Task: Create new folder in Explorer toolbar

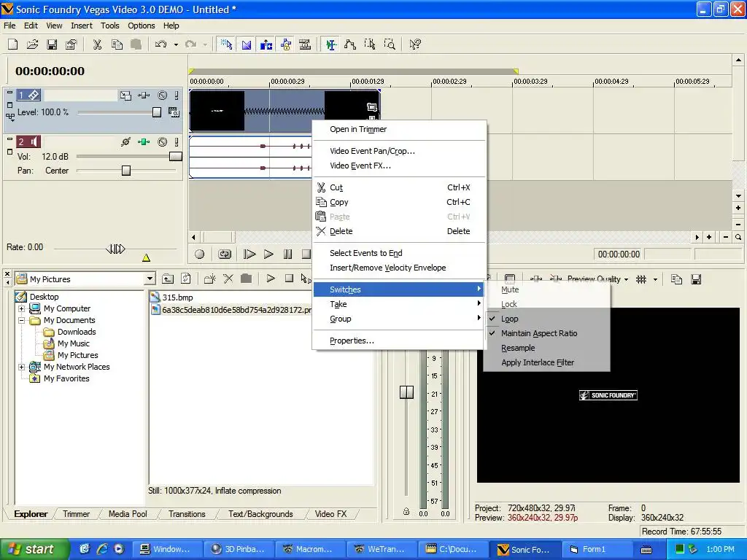Action: (209, 279)
